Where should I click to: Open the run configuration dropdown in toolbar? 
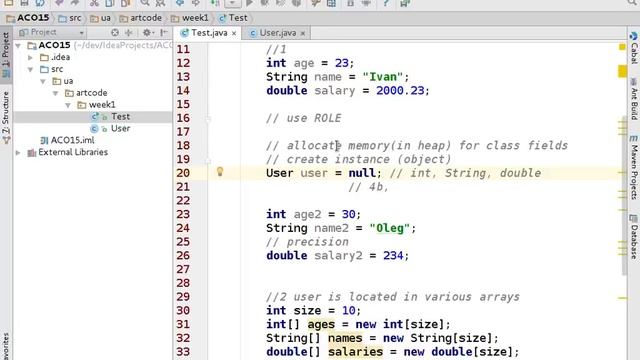232,3
